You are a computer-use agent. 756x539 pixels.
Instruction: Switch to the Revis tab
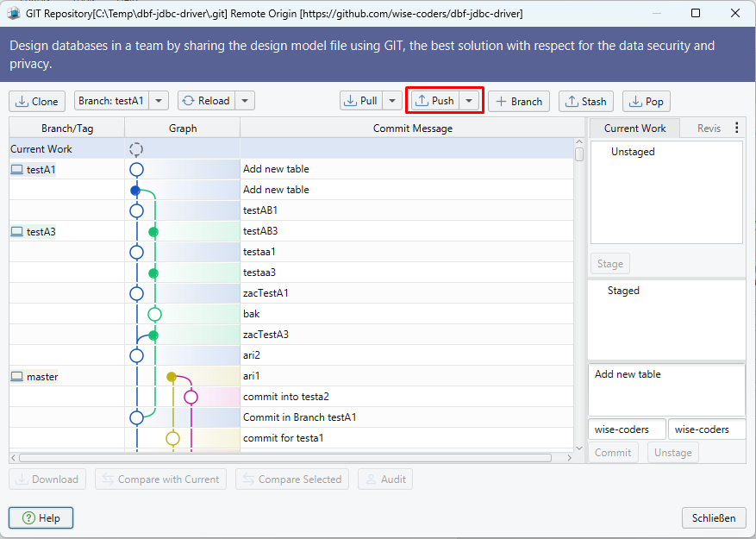709,128
